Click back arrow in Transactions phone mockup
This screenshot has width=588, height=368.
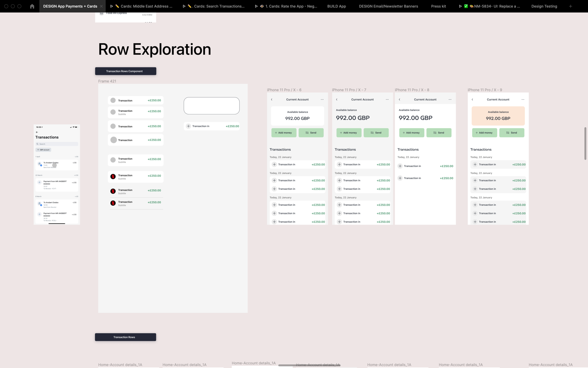(x=37, y=132)
